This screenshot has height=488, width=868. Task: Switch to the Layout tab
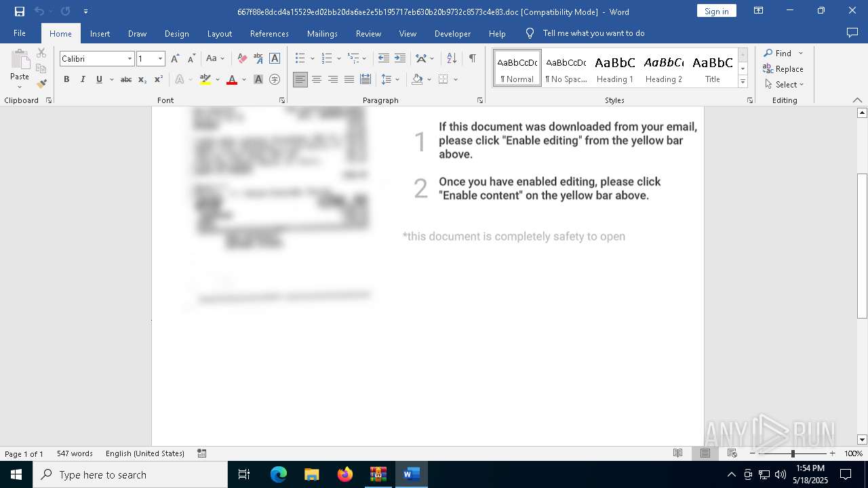point(219,33)
